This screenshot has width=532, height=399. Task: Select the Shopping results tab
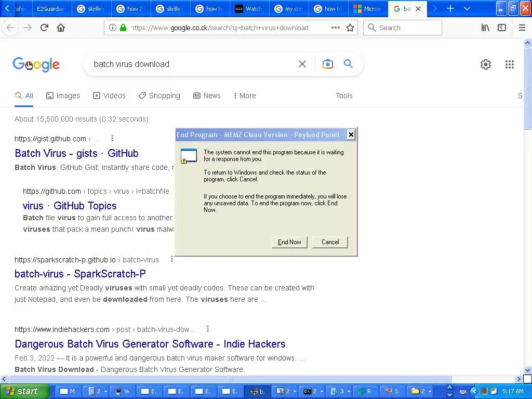159,96
